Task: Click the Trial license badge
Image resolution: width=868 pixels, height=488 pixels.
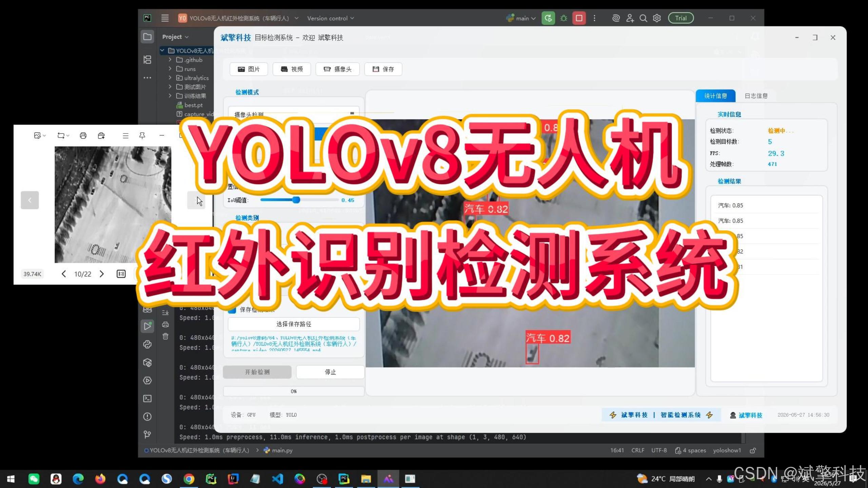Action: [681, 18]
